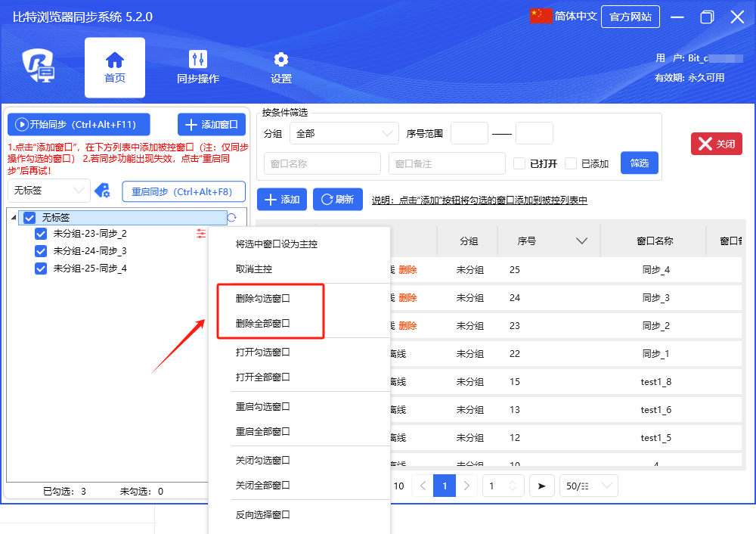
Task: Open the 50 per page size dropdown
Action: pos(588,486)
